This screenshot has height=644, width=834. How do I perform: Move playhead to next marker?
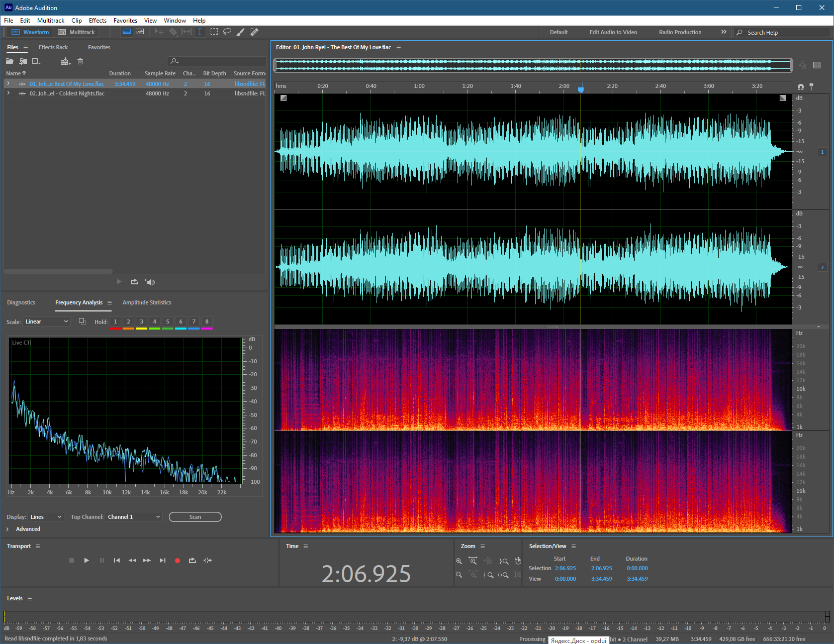pyautogui.click(x=162, y=561)
